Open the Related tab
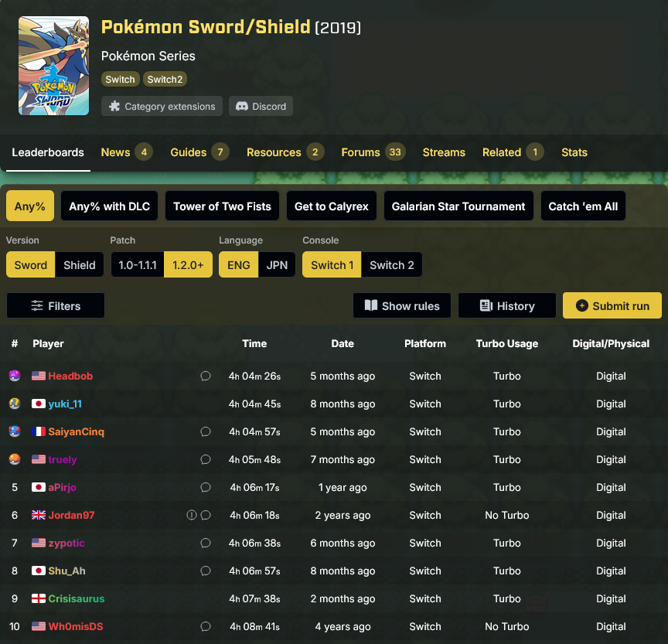 [513, 152]
